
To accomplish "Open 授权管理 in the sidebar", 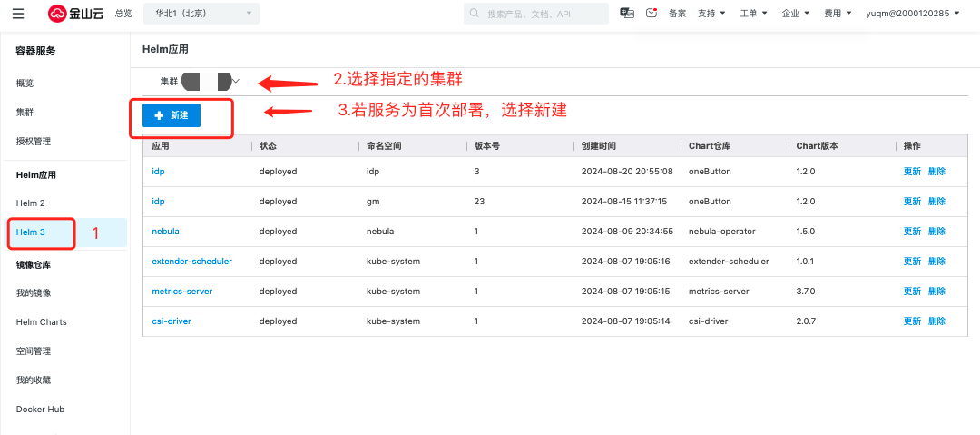I will point(34,142).
